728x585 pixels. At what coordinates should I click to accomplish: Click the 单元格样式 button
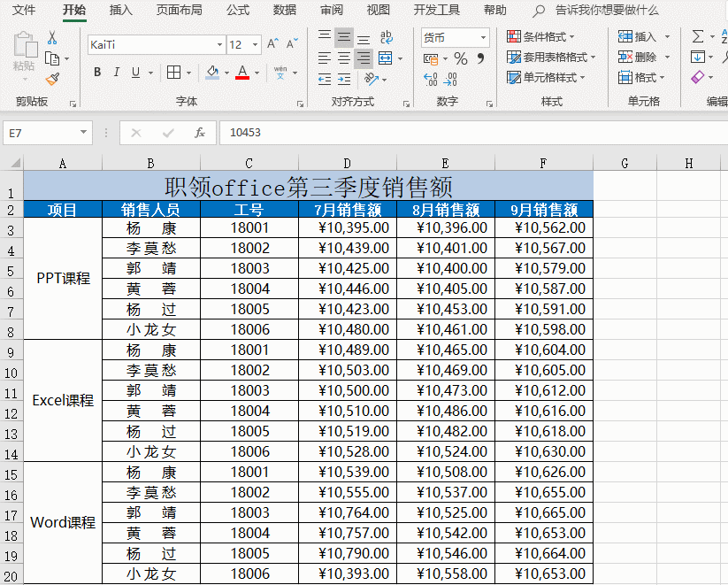pyautogui.click(x=543, y=78)
